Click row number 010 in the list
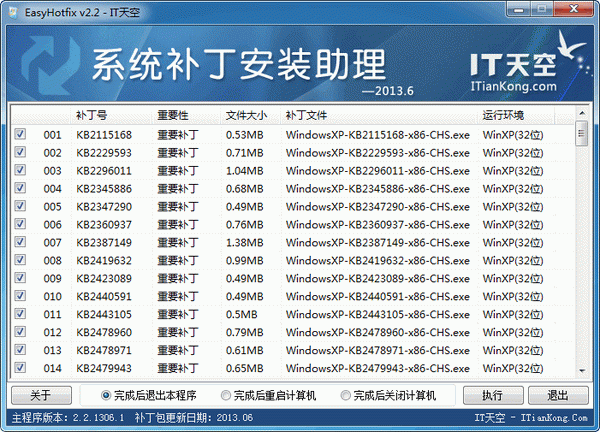Image resolution: width=600 pixels, height=432 pixels. [x=52, y=297]
